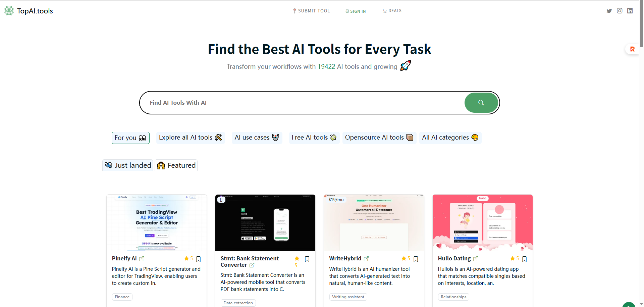Click the Finance category tag
This screenshot has width=644, height=307.
pyautogui.click(x=122, y=297)
